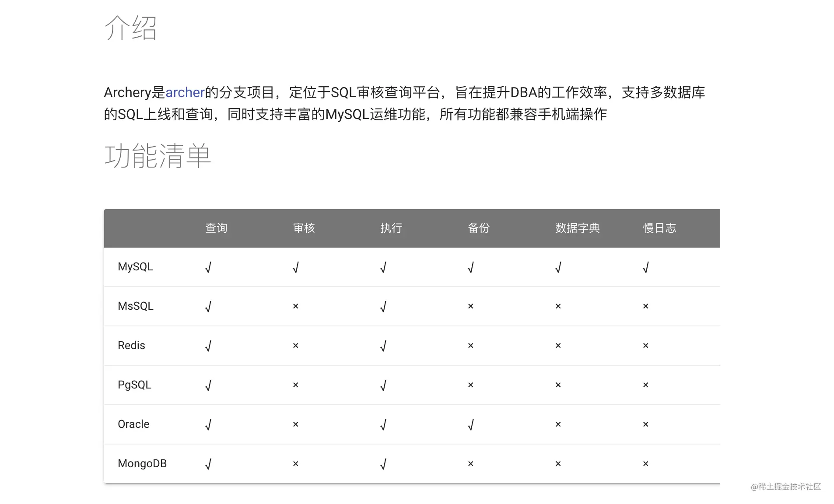Click the MongoDB 查询 check mark
This screenshot has width=834, height=504.
[208, 464]
